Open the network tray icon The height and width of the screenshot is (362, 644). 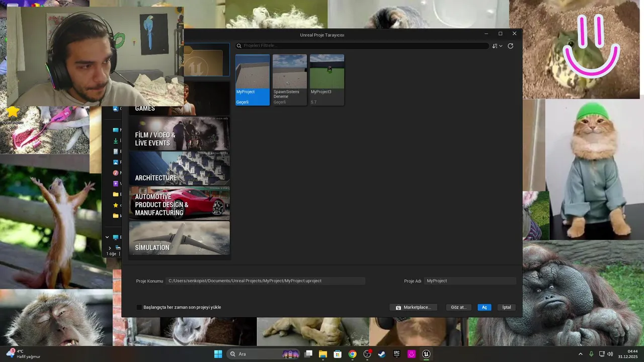click(602, 354)
